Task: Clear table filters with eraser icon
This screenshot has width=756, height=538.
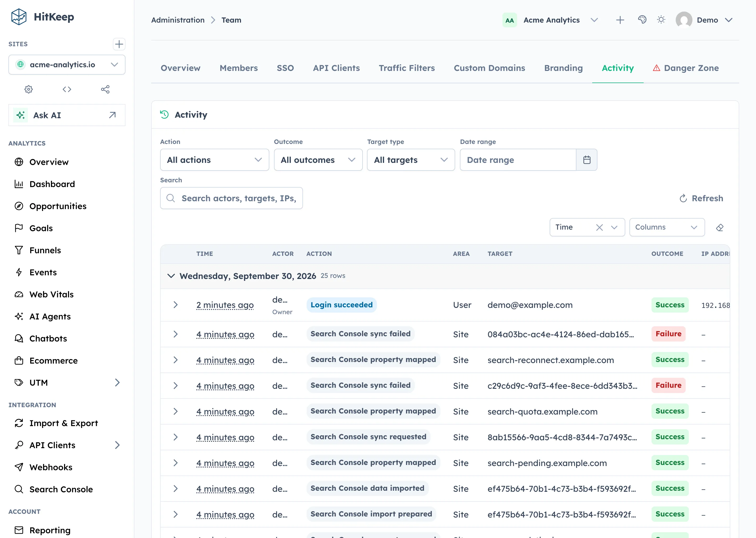Action: (720, 227)
